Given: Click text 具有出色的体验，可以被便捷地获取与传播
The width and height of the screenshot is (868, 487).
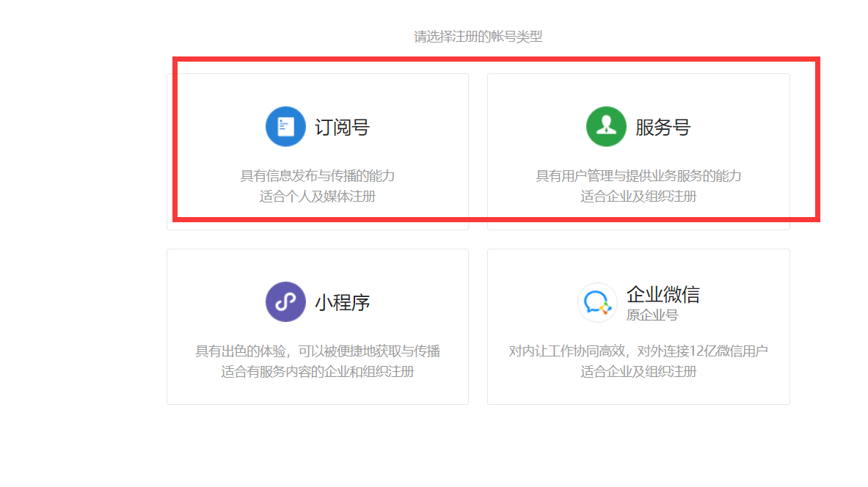Looking at the screenshot, I should point(317,351).
